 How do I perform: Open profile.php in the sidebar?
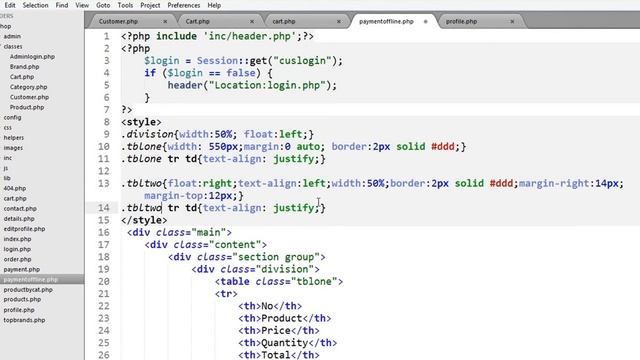click(19, 310)
